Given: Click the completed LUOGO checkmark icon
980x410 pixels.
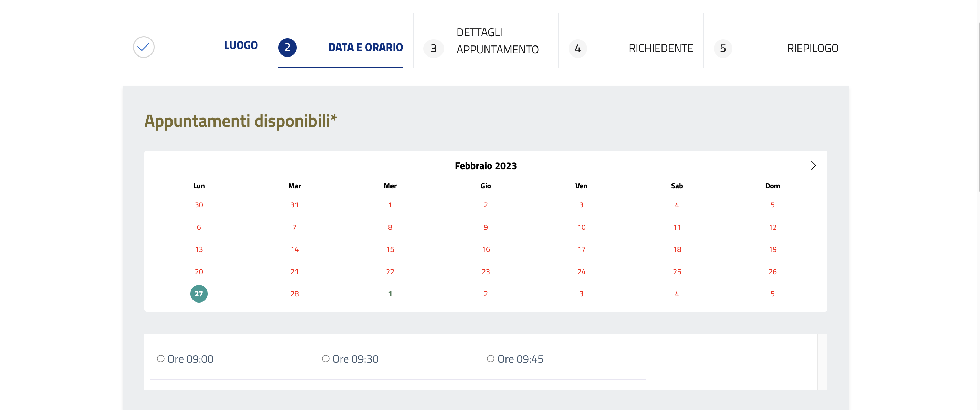Looking at the screenshot, I should (144, 47).
